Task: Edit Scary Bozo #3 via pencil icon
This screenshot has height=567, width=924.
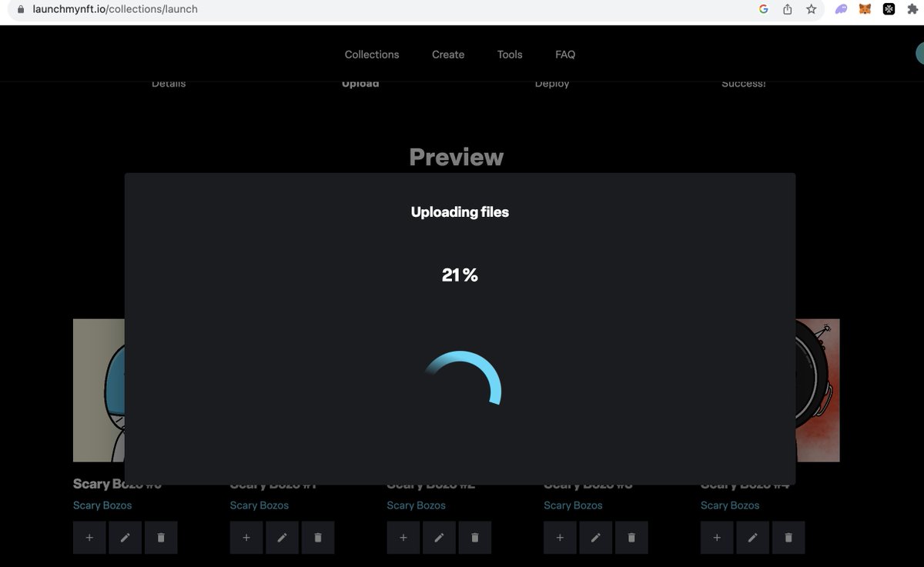Action: [596, 538]
